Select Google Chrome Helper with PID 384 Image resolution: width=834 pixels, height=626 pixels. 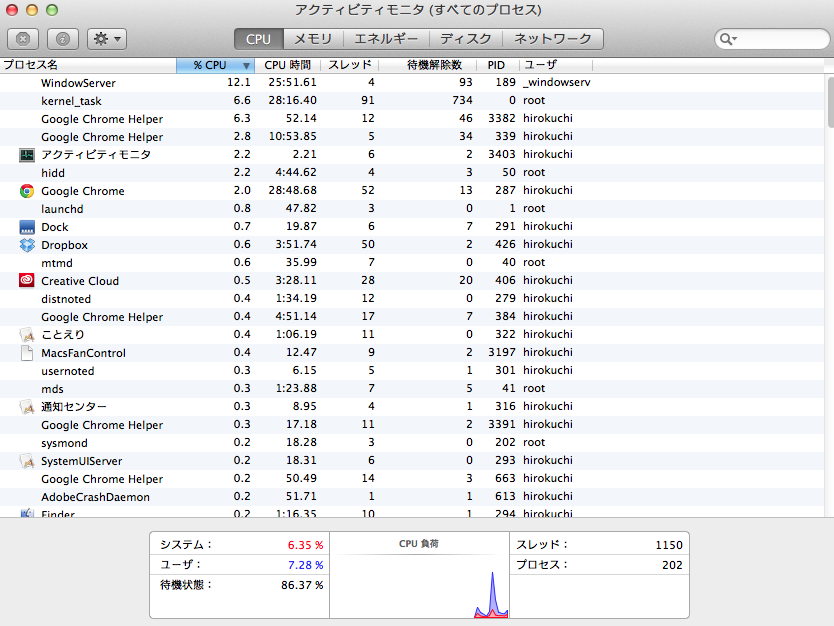tap(412, 316)
